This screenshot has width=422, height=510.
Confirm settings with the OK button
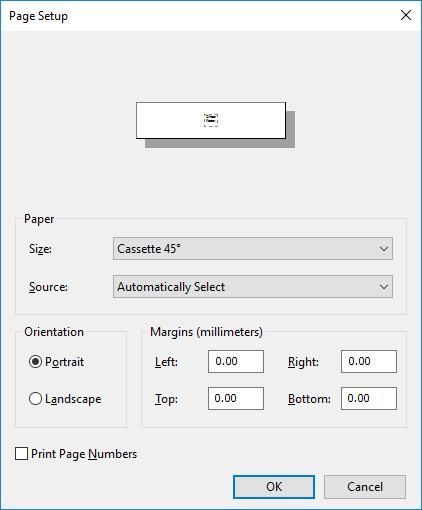(x=274, y=487)
